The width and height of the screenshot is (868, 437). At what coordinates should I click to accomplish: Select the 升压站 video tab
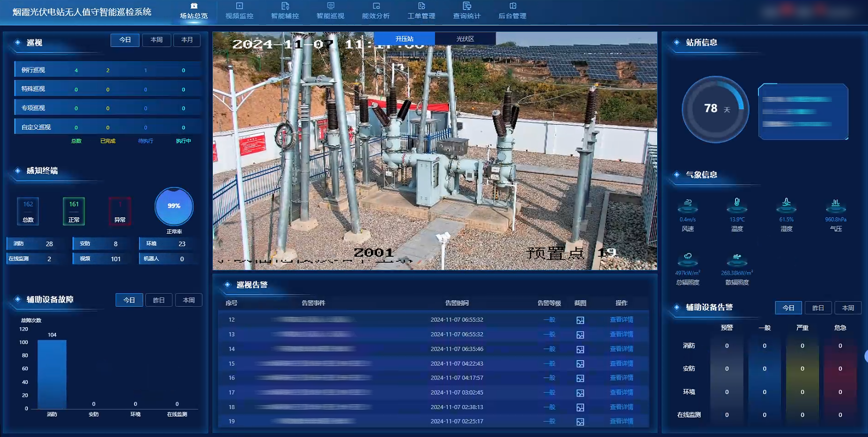click(x=404, y=38)
